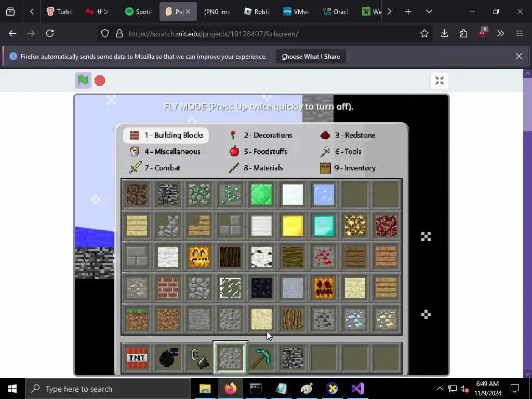This screenshot has height=399, width=532.
Task: Select the diamond pickaxe in hotbar
Action: pyautogui.click(x=262, y=358)
